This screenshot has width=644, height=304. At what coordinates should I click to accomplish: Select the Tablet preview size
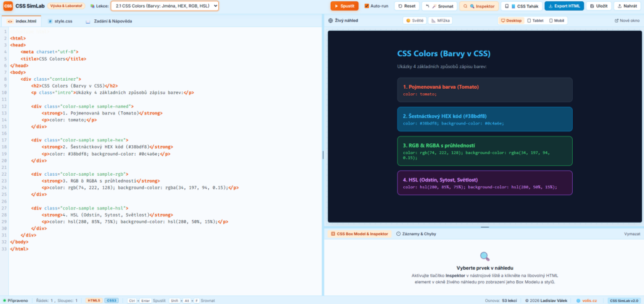tap(536, 21)
